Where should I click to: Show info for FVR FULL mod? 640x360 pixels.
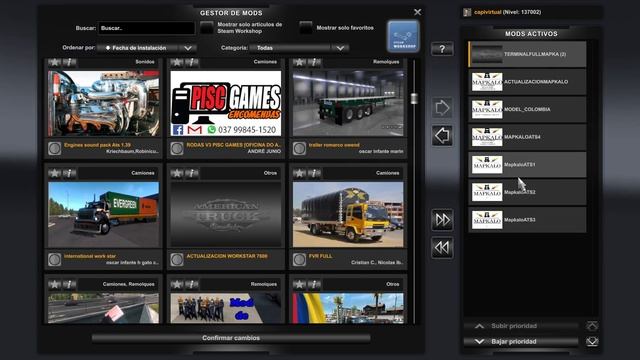tap(314, 173)
